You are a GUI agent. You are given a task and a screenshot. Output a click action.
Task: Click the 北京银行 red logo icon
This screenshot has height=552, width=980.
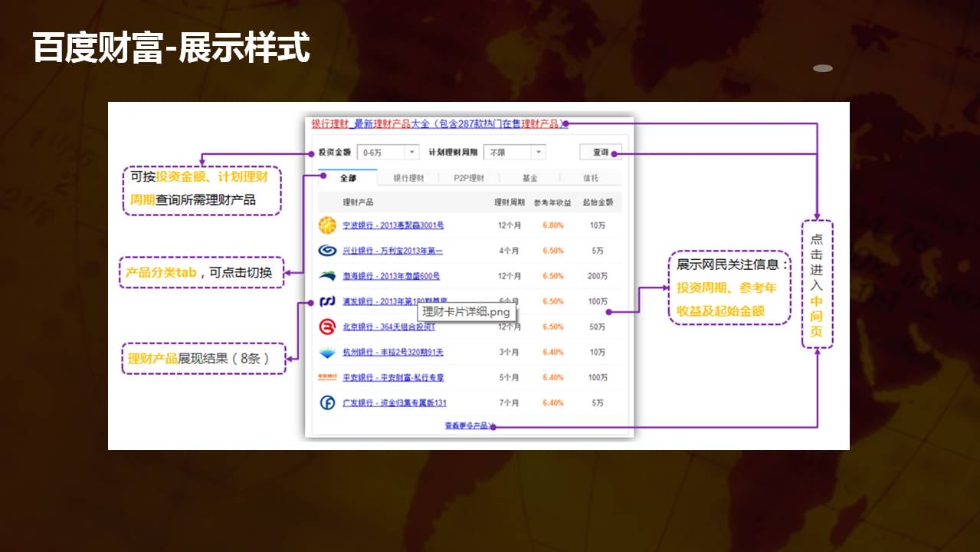327,327
